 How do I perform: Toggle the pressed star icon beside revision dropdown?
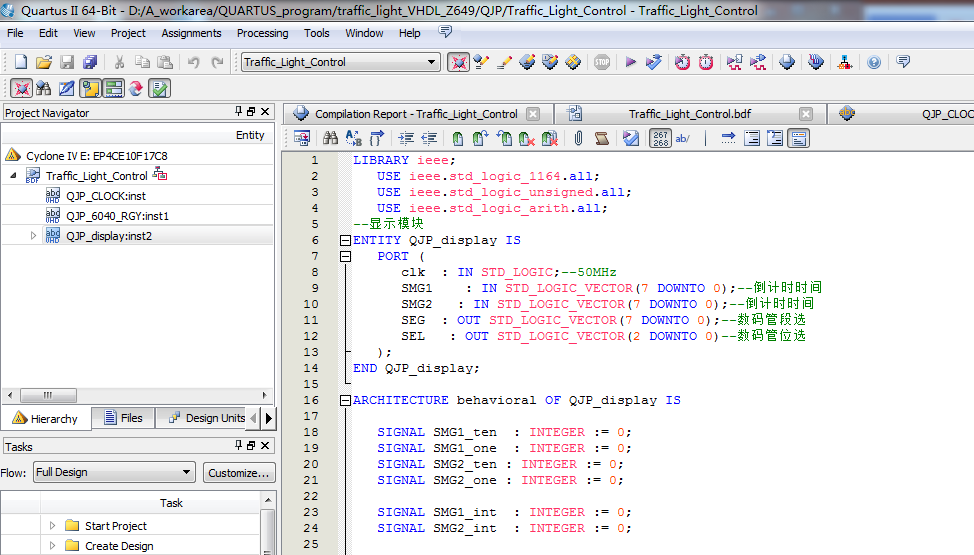(458, 62)
